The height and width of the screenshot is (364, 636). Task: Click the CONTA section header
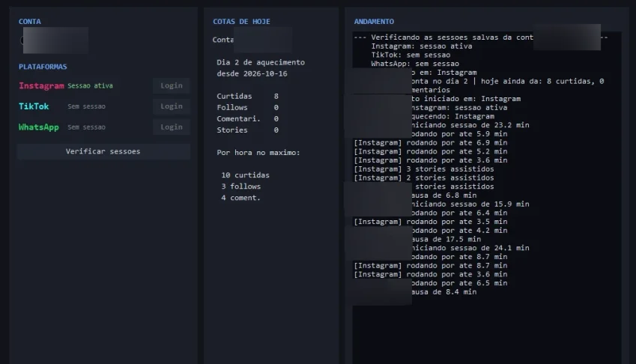(30, 22)
